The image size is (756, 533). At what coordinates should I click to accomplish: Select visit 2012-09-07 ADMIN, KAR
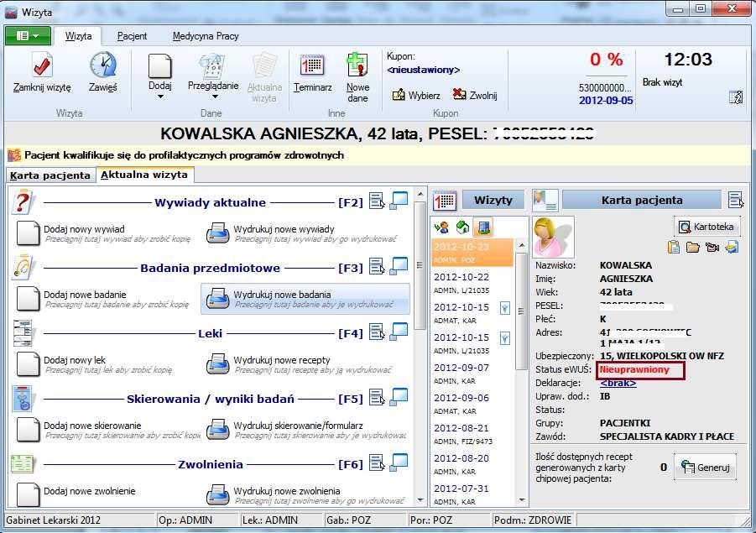click(x=472, y=374)
